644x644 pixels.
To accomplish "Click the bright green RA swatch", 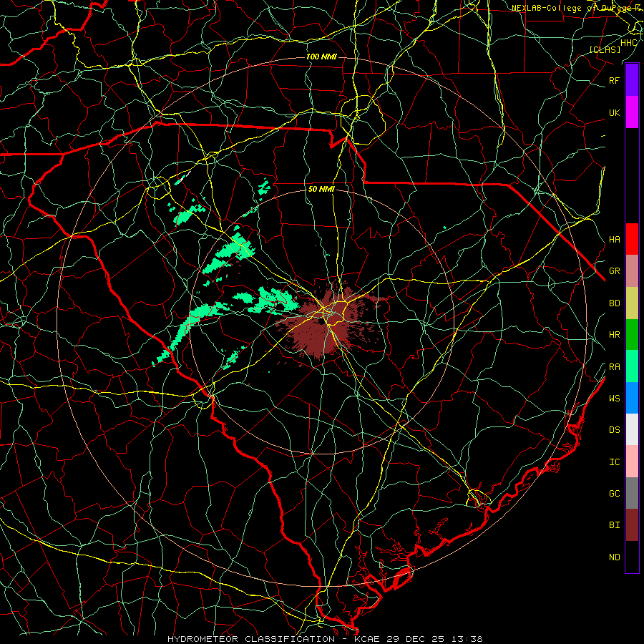I will (x=632, y=366).
